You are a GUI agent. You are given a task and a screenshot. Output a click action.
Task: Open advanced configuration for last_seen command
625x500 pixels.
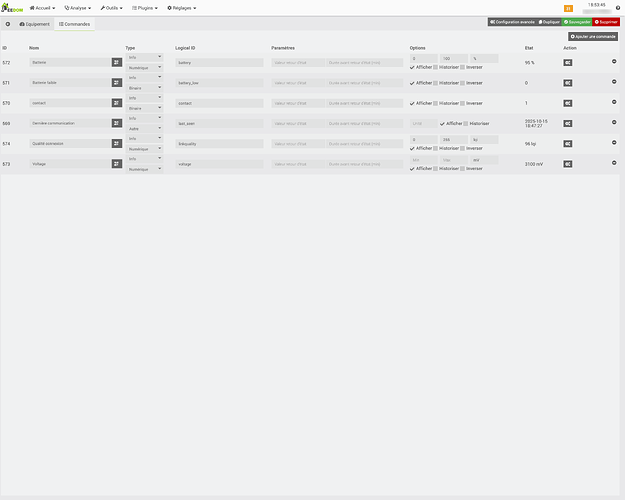tap(568, 124)
